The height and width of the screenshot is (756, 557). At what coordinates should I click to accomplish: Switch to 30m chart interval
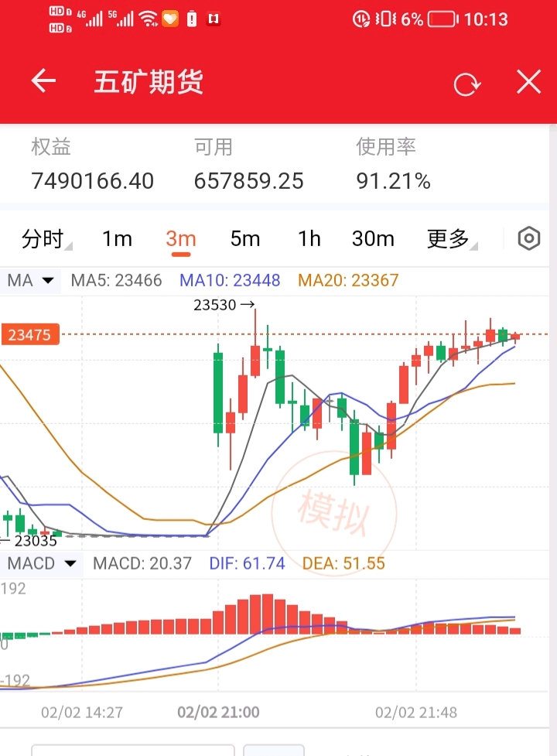click(x=373, y=238)
